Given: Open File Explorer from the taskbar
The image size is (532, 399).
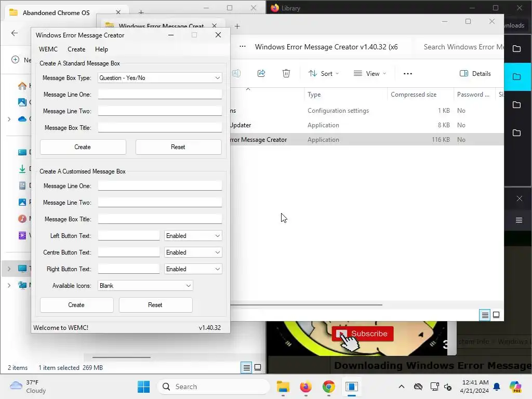Looking at the screenshot, I should pos(283,387).
